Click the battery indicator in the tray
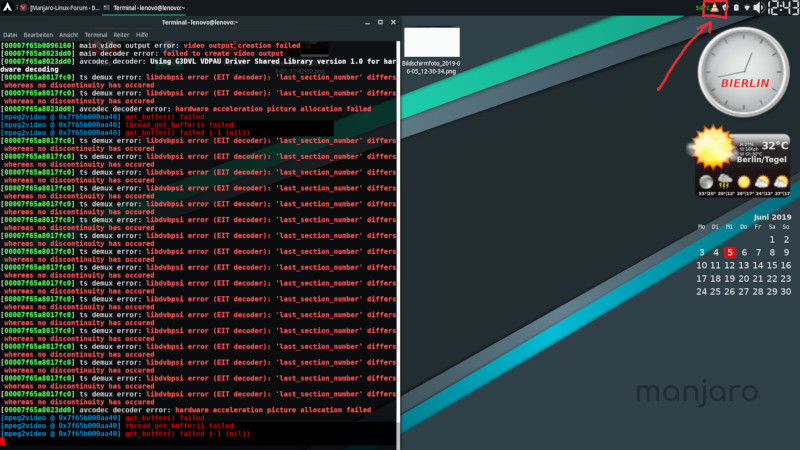Screen dimensions: 800x450 737,8
